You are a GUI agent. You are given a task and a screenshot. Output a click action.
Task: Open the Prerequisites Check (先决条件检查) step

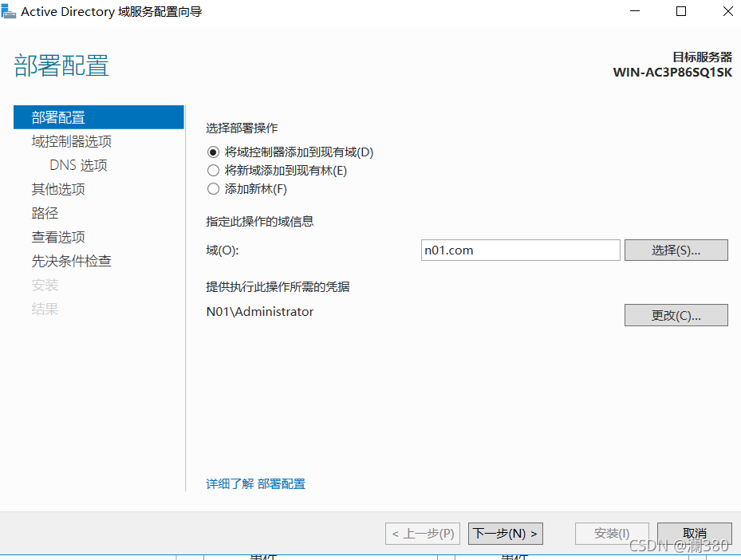pos(71,261)
